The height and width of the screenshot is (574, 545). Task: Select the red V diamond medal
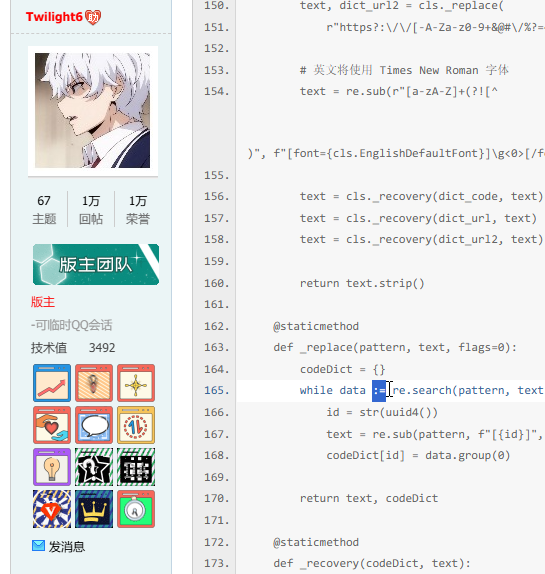(x=52, y=509)
